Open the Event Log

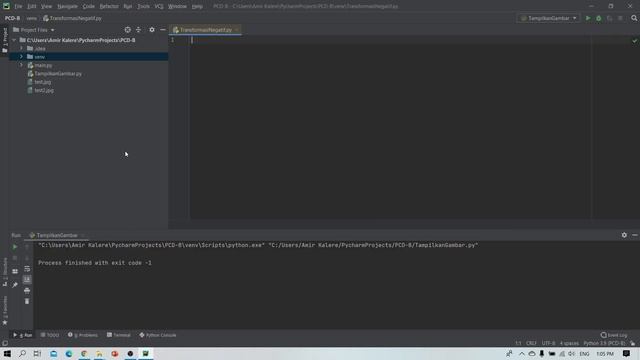pos(614,335)
